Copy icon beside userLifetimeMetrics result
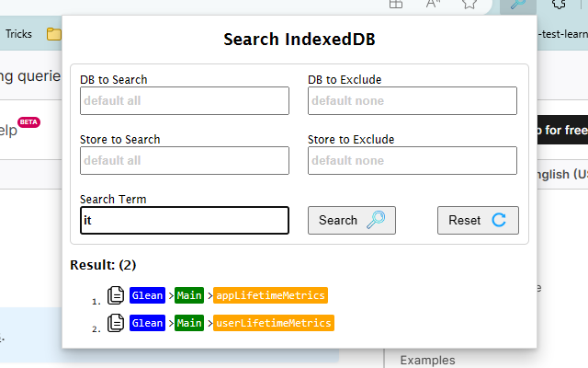This screenshot has width=588, height=368. coord(116,323)
